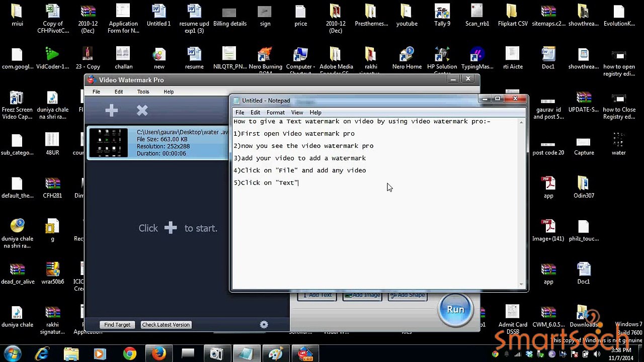Select the dead_or_alive desktop archive icon
Screen dimensions: 644x362
[17, 274]
